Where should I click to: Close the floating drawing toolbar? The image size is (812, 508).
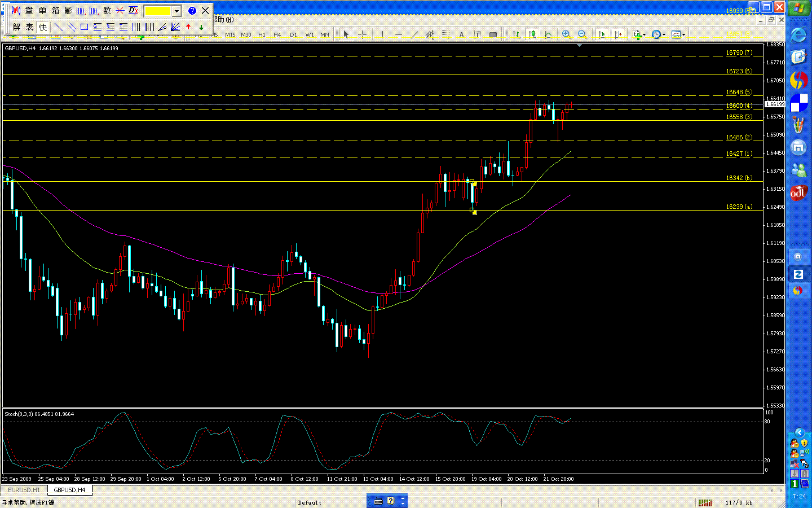point(205,11)
